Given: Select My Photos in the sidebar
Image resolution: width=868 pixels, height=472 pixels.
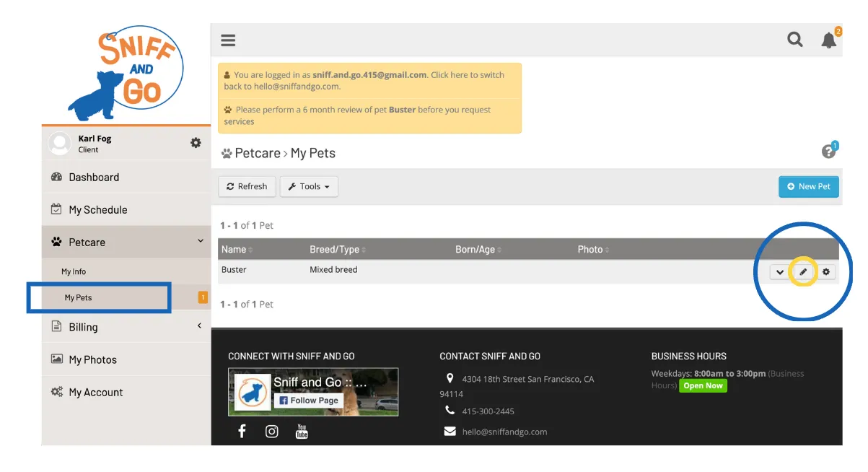Looking at the screenshot, I should (93, 359).
